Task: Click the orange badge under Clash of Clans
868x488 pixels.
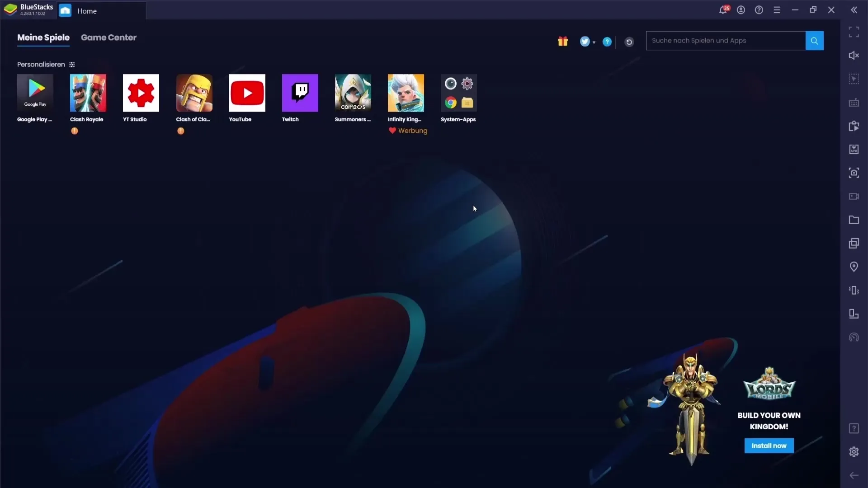Action: (180, 131)
